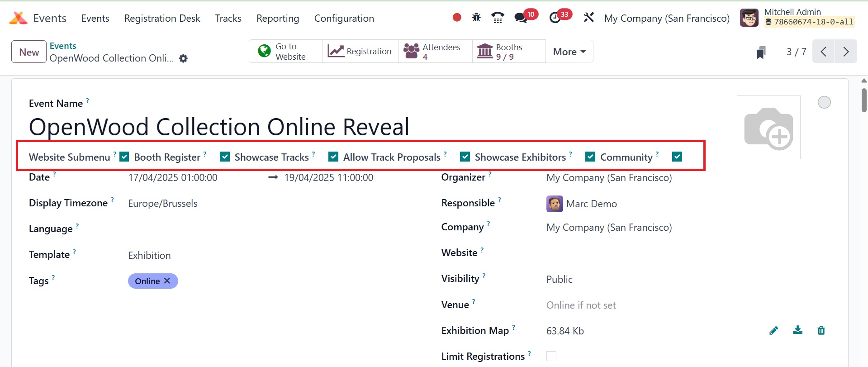
Task: Go to the next record arrow
Action: 846,52
